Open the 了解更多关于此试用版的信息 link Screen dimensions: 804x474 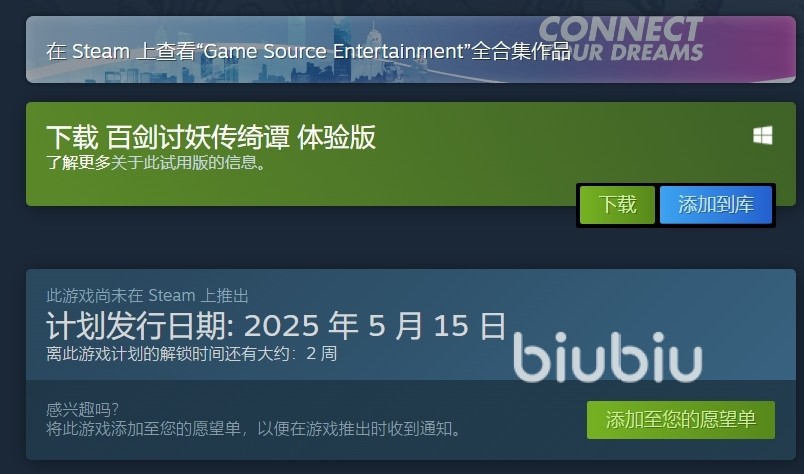click(x=156, y=163)
